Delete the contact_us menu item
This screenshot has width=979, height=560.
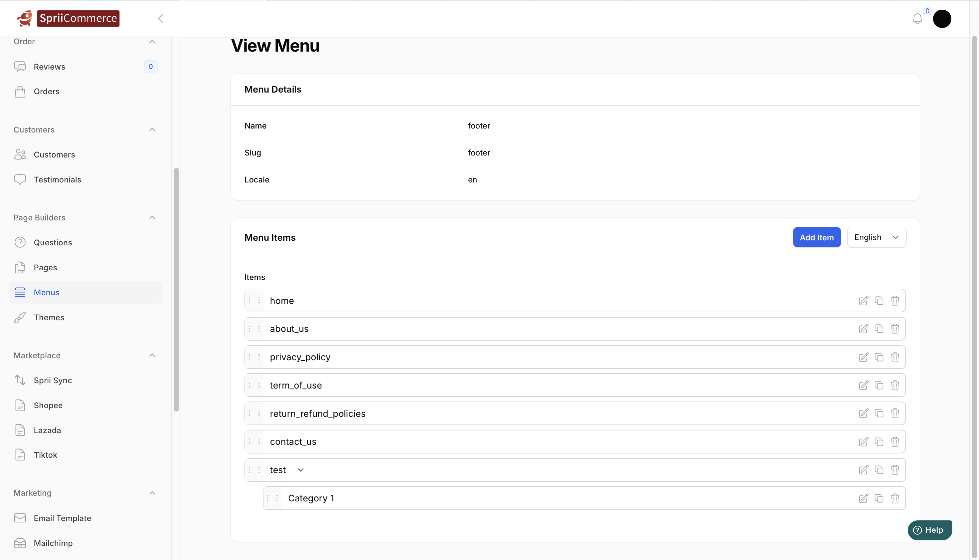[895, 441]
